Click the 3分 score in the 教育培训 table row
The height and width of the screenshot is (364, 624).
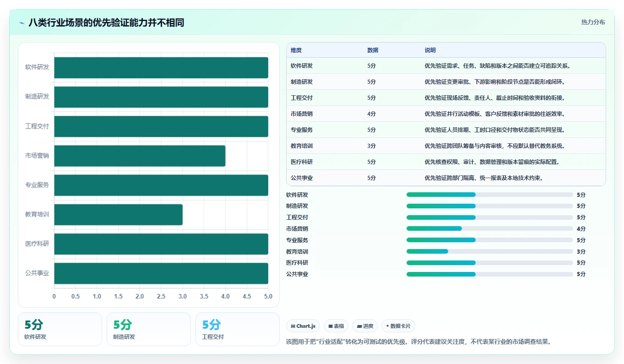pos(371,146)
